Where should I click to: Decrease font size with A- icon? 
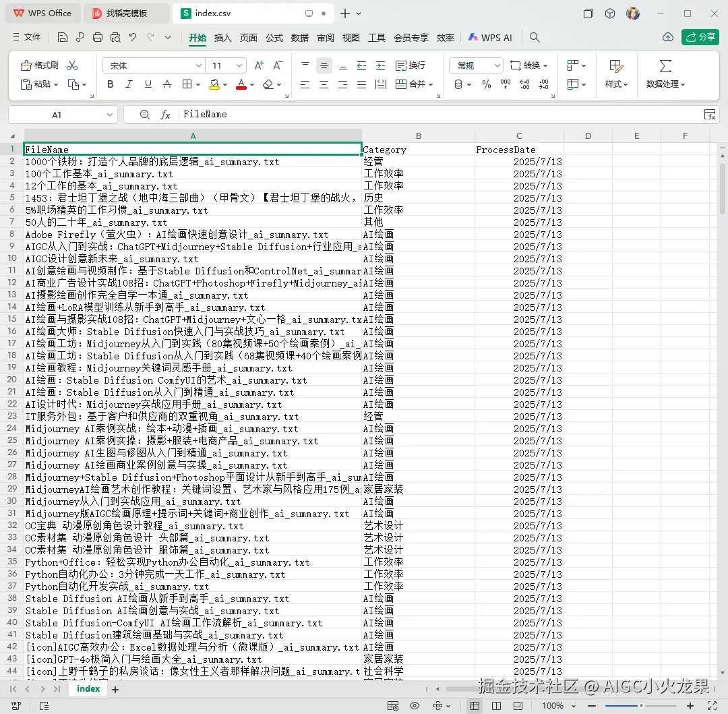coord(278,65)
